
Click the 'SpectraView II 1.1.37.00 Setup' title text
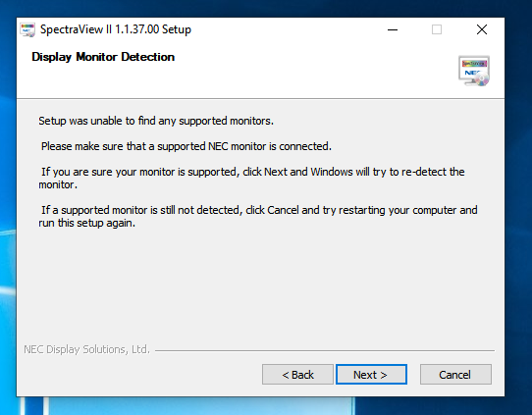(116, 29)
